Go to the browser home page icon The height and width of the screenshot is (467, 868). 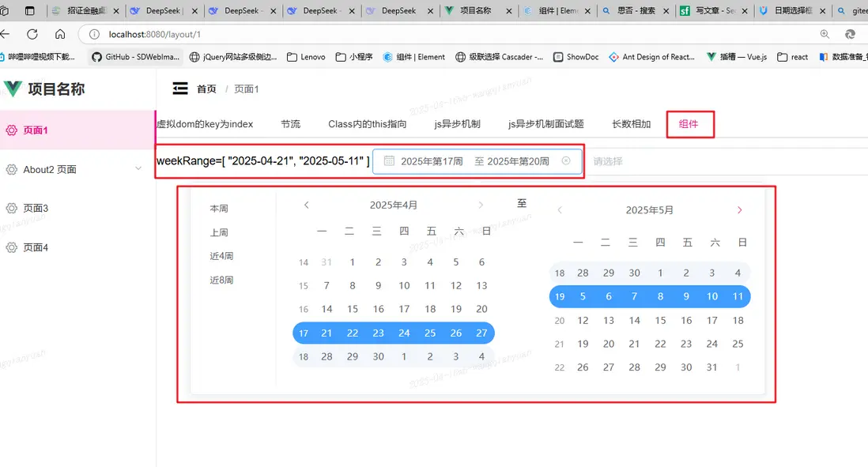[60, 34]
